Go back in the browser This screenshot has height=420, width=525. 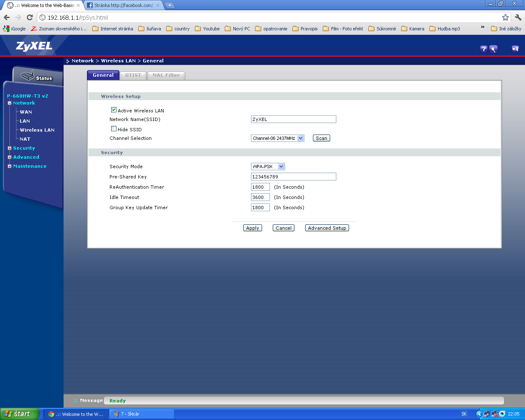(x=7, y=17)
